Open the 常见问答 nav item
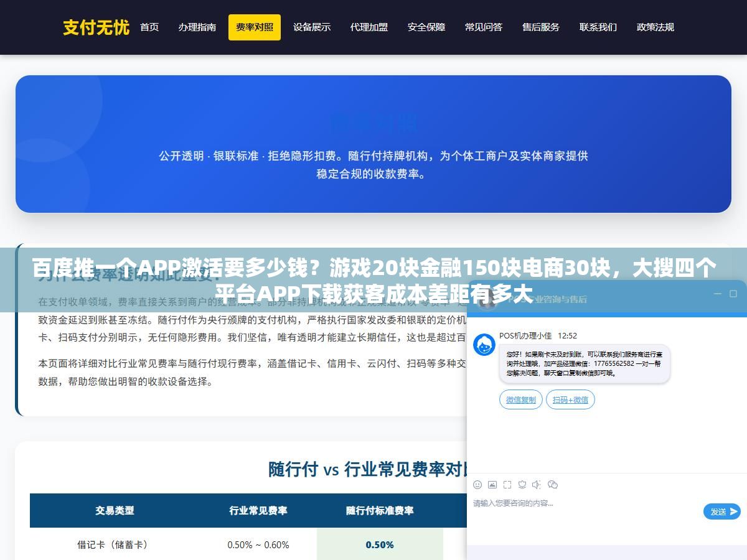The image size is (747, 560). (x=484, y=27)
